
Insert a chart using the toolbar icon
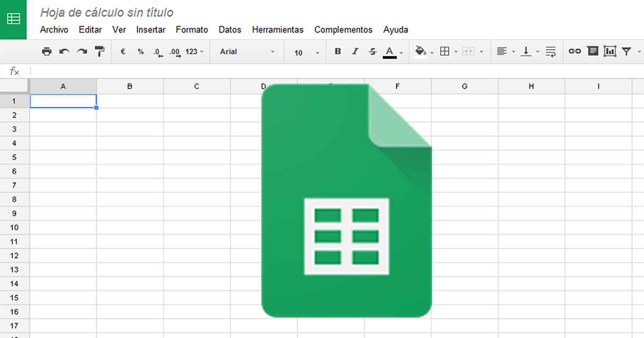tap(610, 52)
